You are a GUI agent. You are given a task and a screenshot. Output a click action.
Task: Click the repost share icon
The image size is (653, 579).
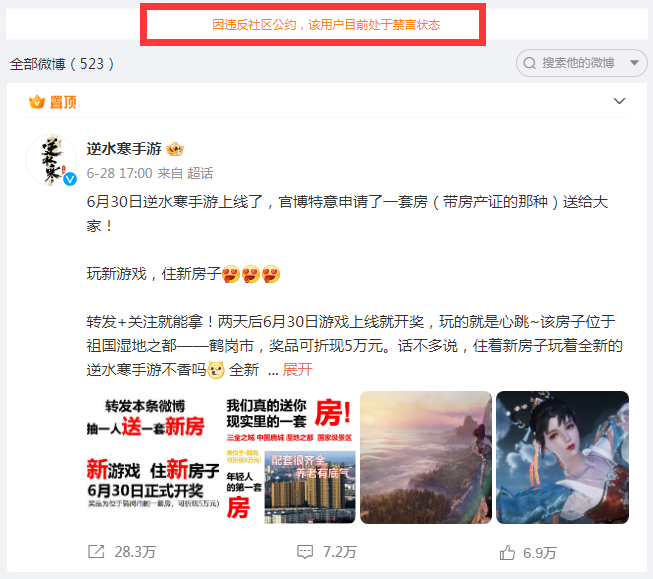[x=96, y=552]
